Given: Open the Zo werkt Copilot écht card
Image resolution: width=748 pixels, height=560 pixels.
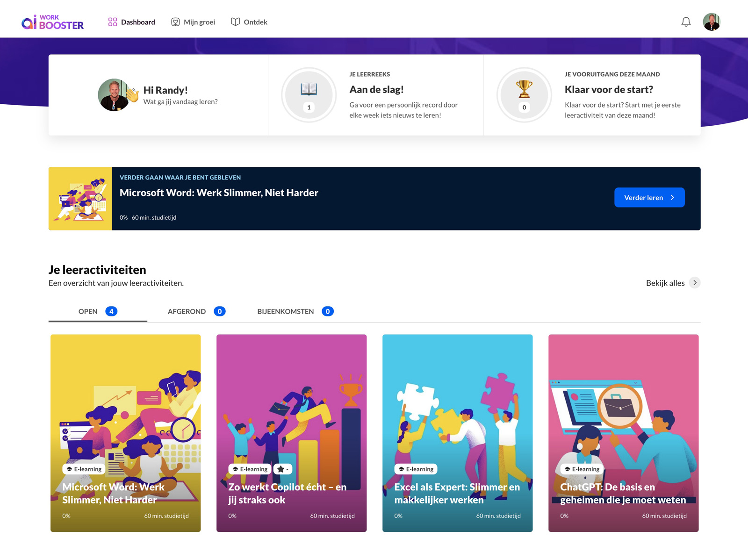Looking at the screenshot, I should click(292, 433).
